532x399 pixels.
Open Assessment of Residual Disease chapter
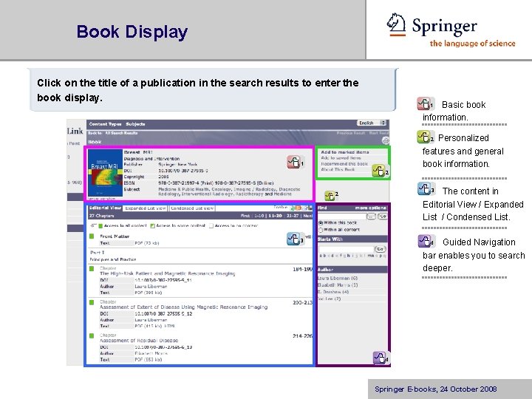(x=139, y=341)
